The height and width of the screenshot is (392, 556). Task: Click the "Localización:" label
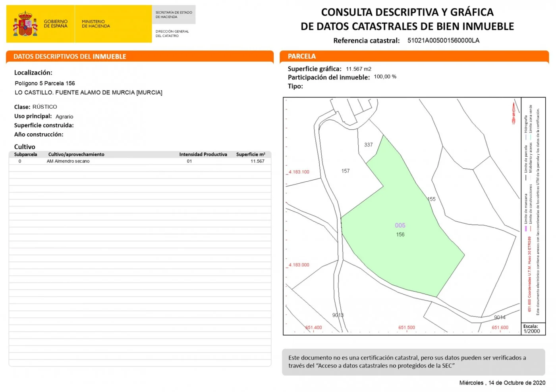33,73
